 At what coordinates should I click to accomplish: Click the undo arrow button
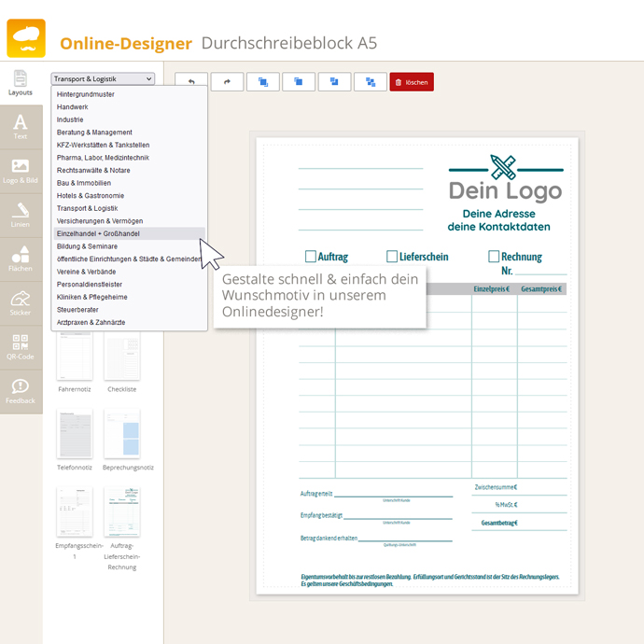(x=191, y=82)
